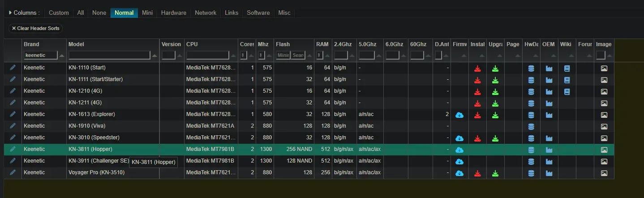The width and height of the screenshot is (644, 198).
Task: Download firmware cloud icon for KN-3010 (Speedster)
Action: tap(459, 138)
